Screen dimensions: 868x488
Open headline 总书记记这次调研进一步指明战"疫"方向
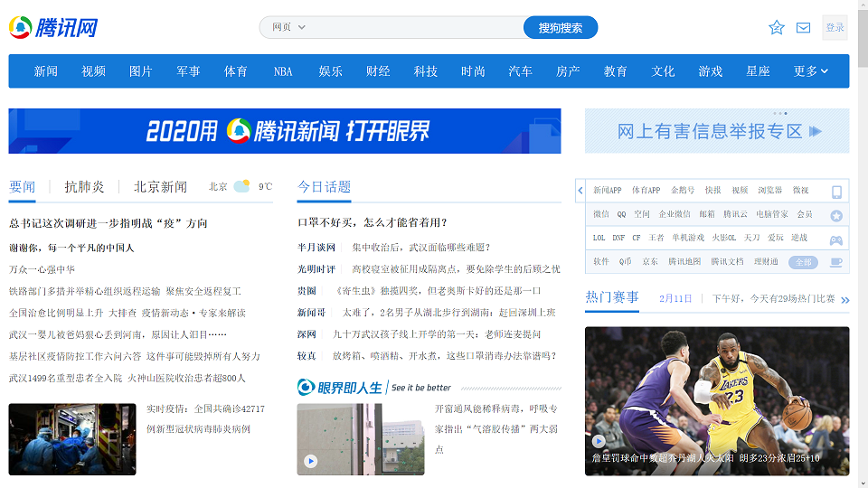pyautogui.click(x=108, y=223)
